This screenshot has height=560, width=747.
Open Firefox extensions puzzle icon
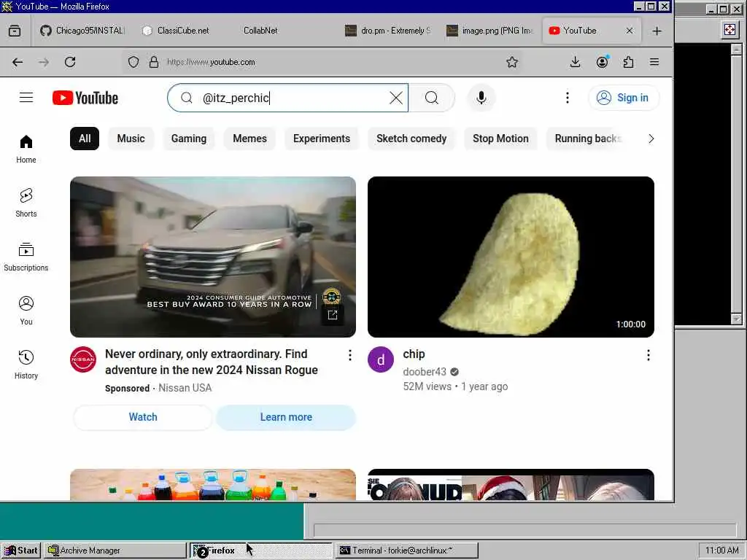tap(628, 62)
